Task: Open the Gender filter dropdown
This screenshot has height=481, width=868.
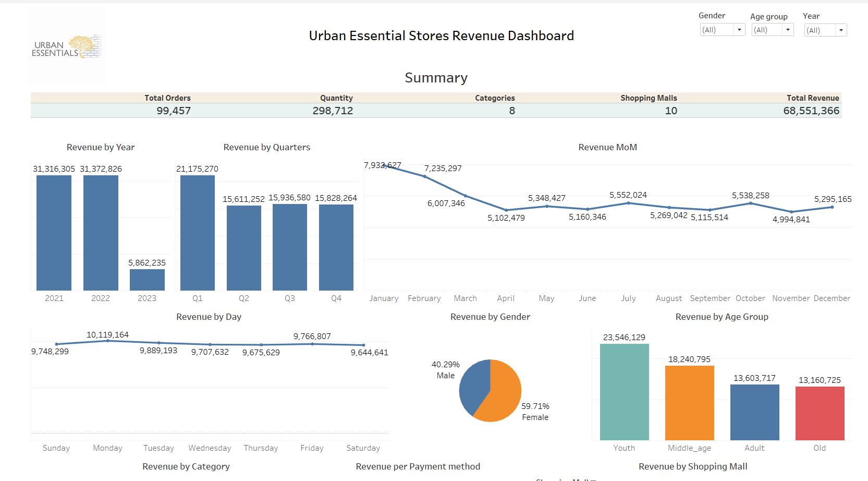Action: (x=738, y=30)
